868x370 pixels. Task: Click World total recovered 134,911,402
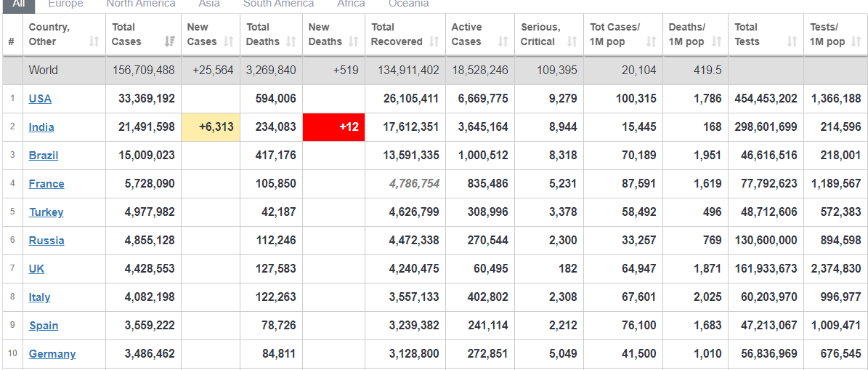click(x=408, y=71)
